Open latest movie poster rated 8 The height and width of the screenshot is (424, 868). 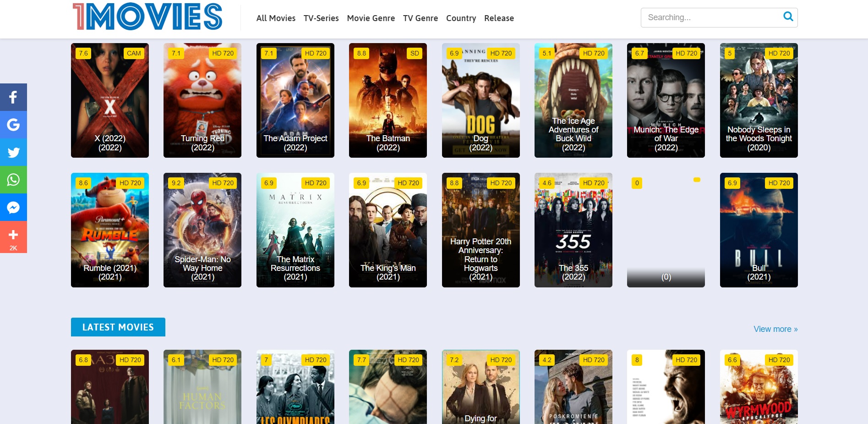coord(666,387)
